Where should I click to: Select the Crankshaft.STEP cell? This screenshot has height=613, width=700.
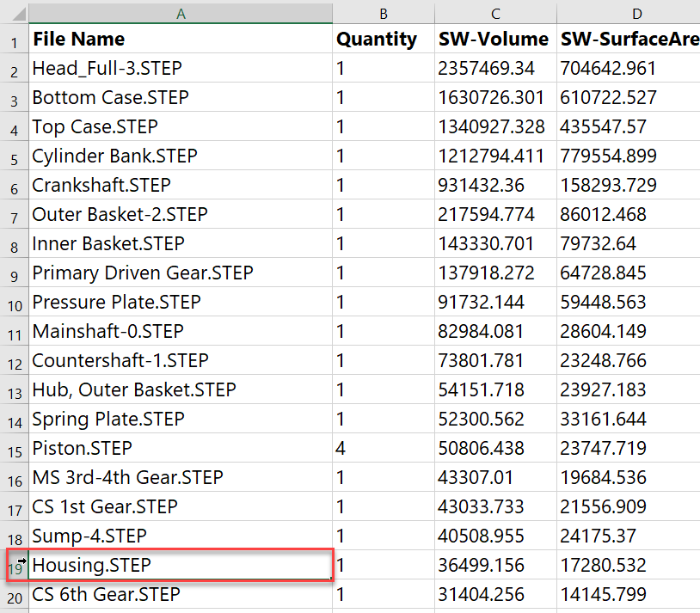181,185
